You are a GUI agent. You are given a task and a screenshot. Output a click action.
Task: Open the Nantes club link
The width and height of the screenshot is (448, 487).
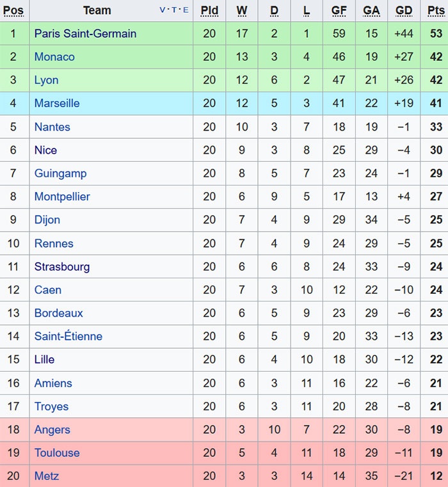point(52,127)
